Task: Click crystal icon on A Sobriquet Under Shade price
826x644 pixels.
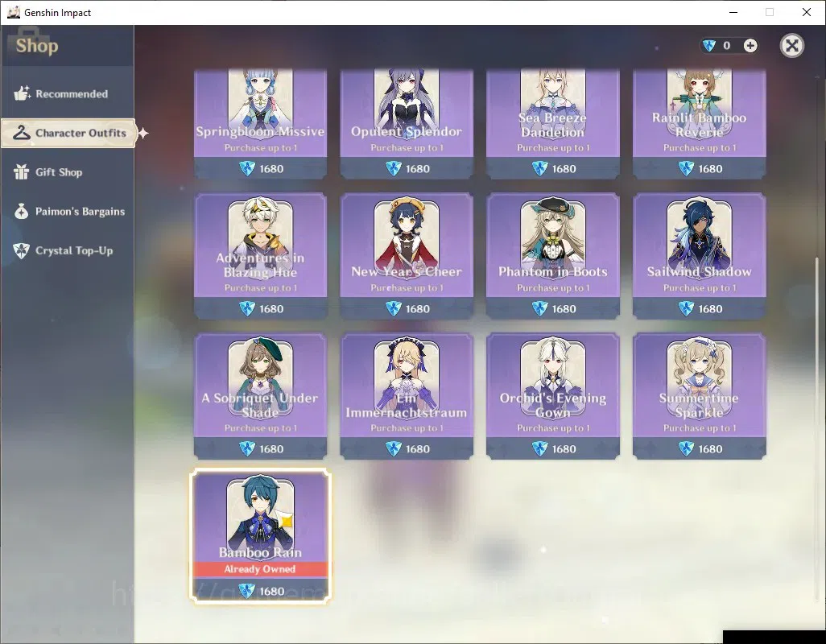Action: tap(247, 448)
